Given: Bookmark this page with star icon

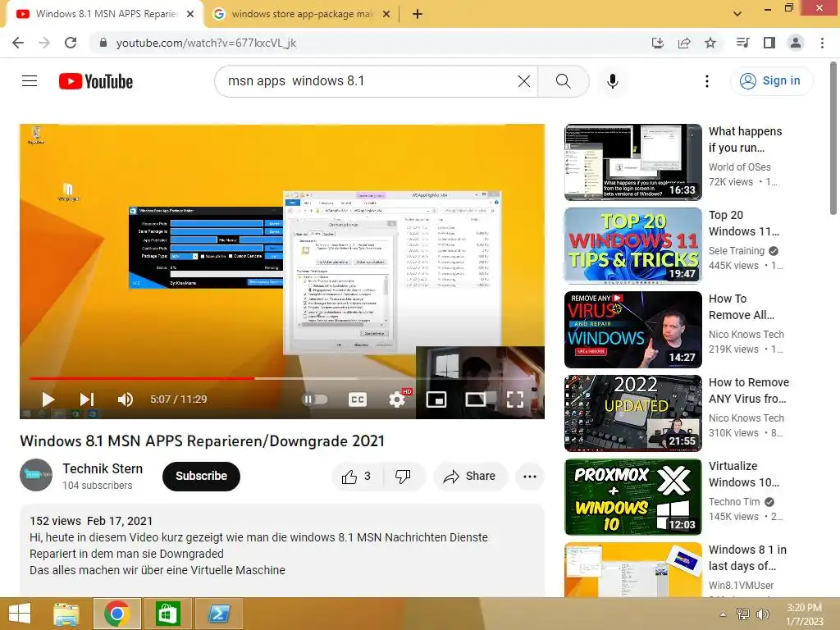Looking at the screenshot, I should coord(710,43).
